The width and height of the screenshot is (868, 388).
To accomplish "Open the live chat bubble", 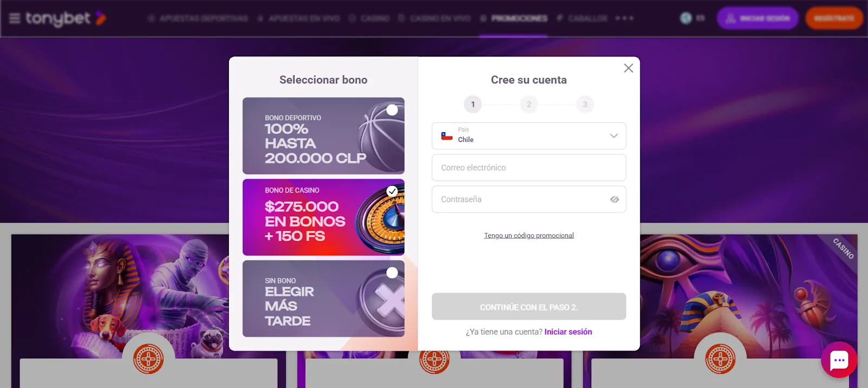I will pyautogui.click(x=838, y=360).
